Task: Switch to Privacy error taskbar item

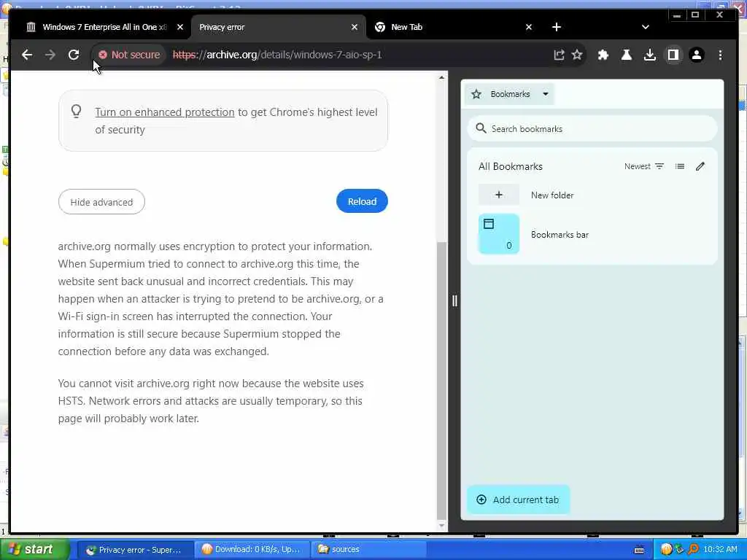Action: pos(134,550)
